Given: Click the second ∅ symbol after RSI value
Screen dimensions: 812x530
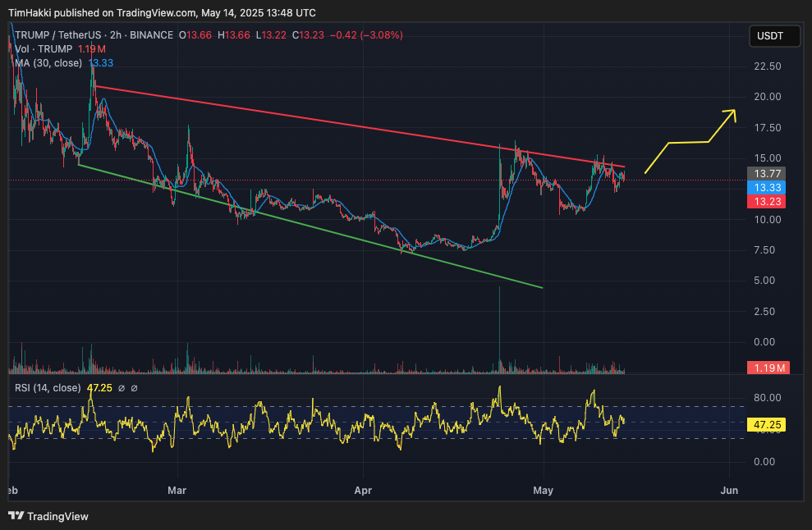Looking at the screenshot, I should (134, 388).
